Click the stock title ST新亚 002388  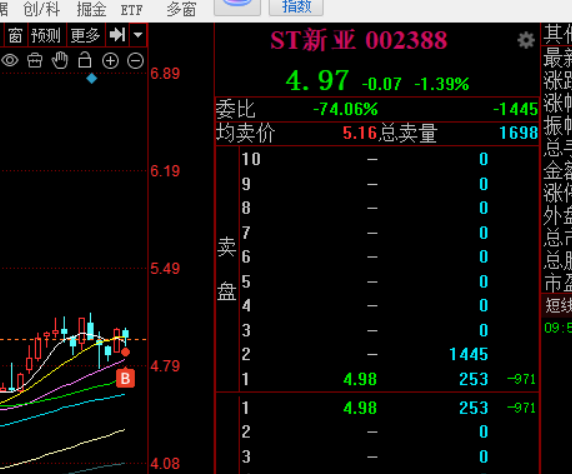[359, 40]
